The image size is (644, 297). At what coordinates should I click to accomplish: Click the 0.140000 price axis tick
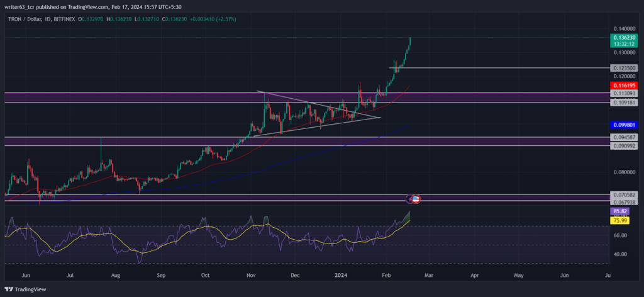coord(623,29)
